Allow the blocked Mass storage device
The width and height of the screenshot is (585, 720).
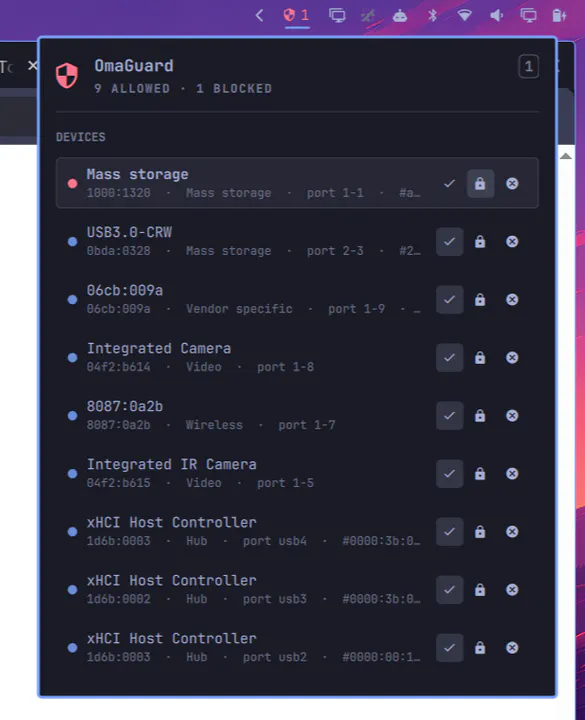click(x=450, y=183)
